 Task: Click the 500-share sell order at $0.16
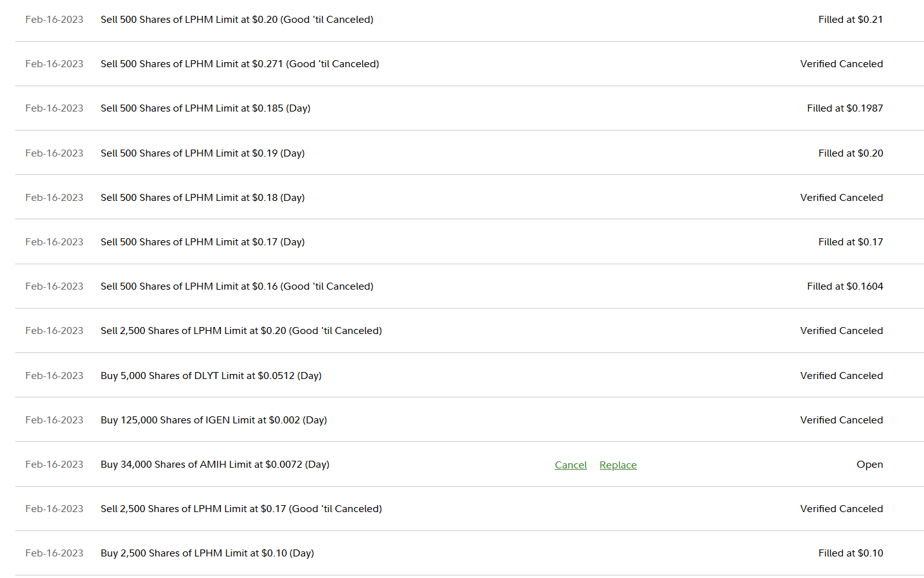click(237, 286)
